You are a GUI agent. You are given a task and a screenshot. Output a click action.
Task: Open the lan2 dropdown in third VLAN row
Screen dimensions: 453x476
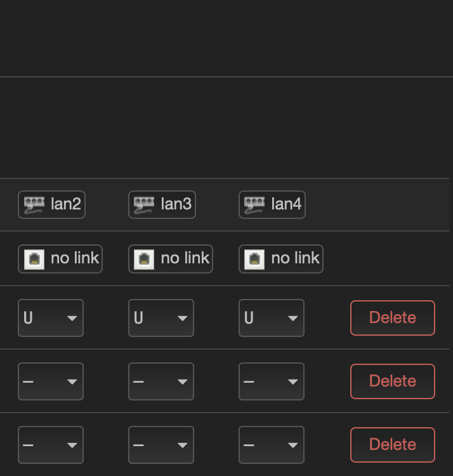[x=51, y=445]
